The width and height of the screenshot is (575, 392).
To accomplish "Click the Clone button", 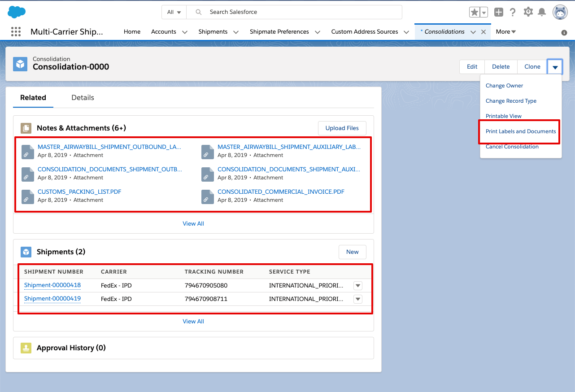I will [x=532, y=67].
